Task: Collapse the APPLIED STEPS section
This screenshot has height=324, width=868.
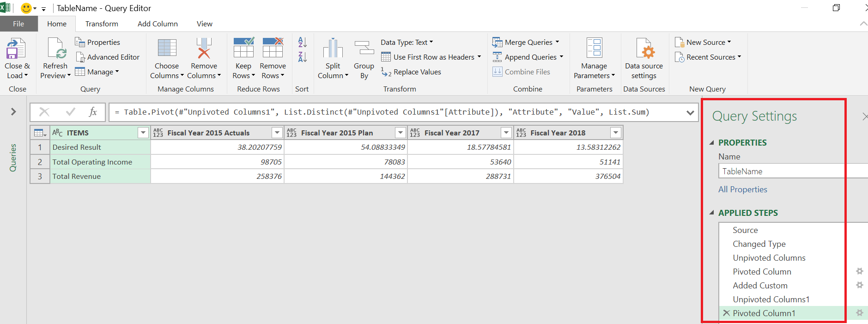Action: (712, 213)
